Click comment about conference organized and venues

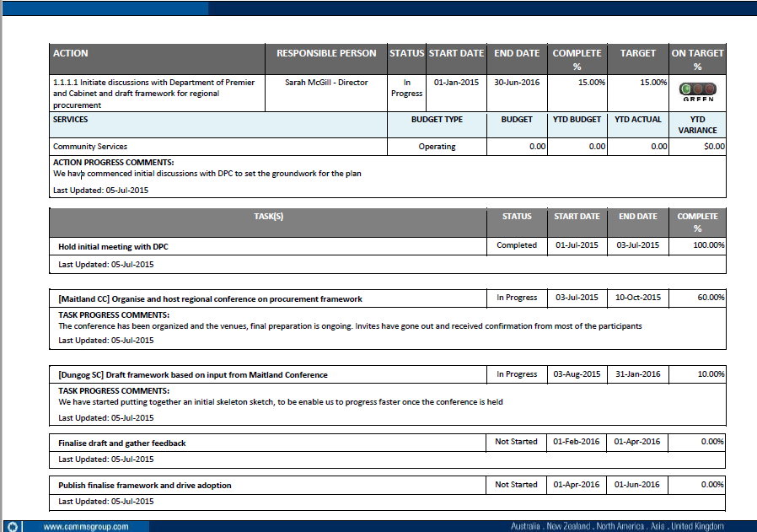pos(350,326)
